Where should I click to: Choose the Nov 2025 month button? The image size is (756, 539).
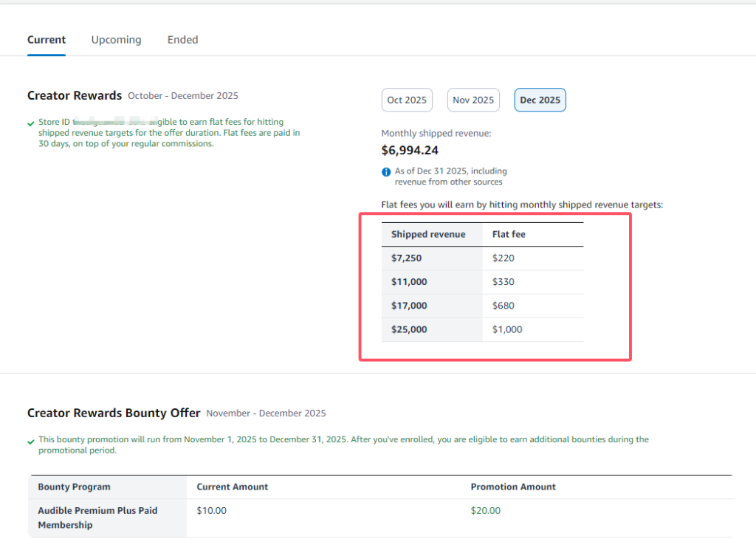(473, 100)
